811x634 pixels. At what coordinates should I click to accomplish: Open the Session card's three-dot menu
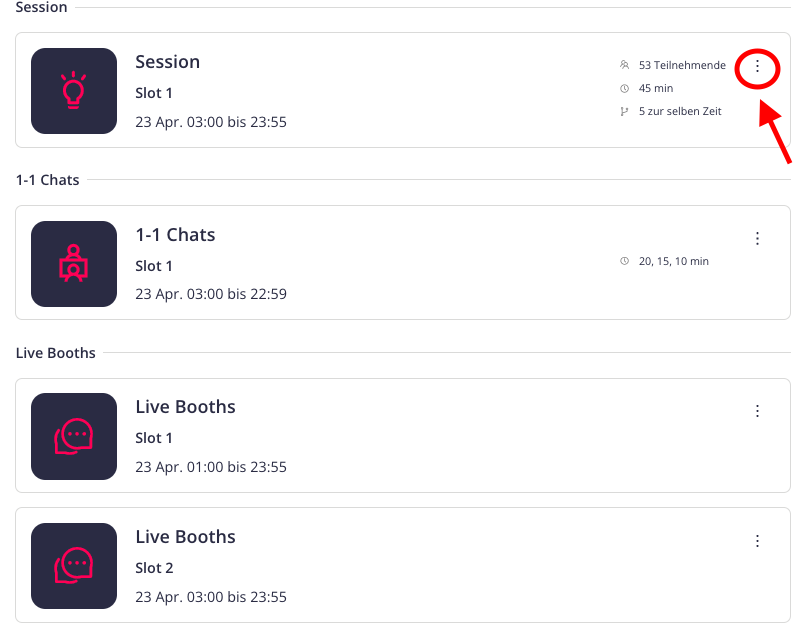(x=757, y=66)
